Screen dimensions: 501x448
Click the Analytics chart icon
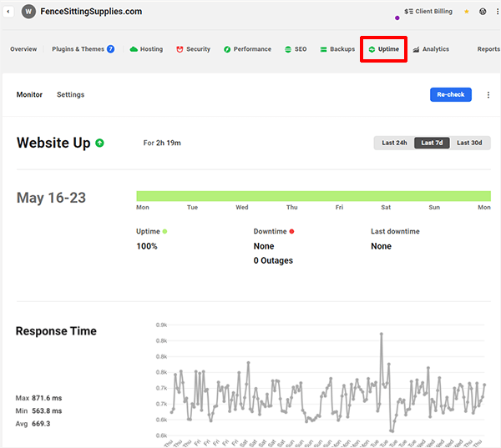tap(416, 49)
